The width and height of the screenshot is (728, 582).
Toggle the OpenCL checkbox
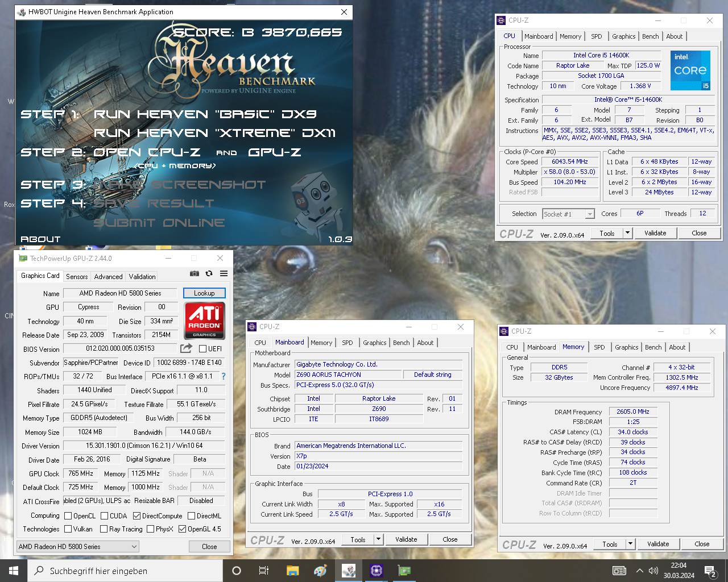[68, 516]
